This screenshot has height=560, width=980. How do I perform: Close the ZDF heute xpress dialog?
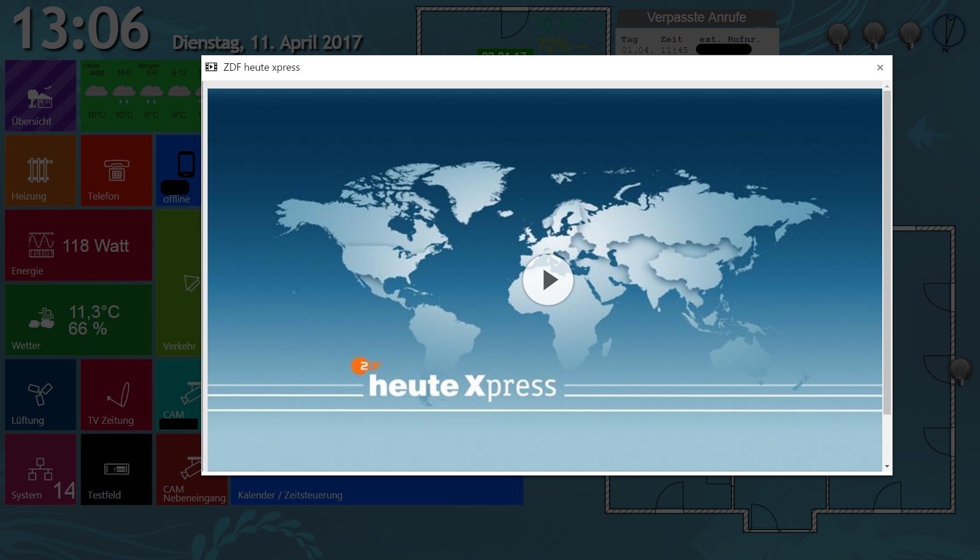click(879, 67)
